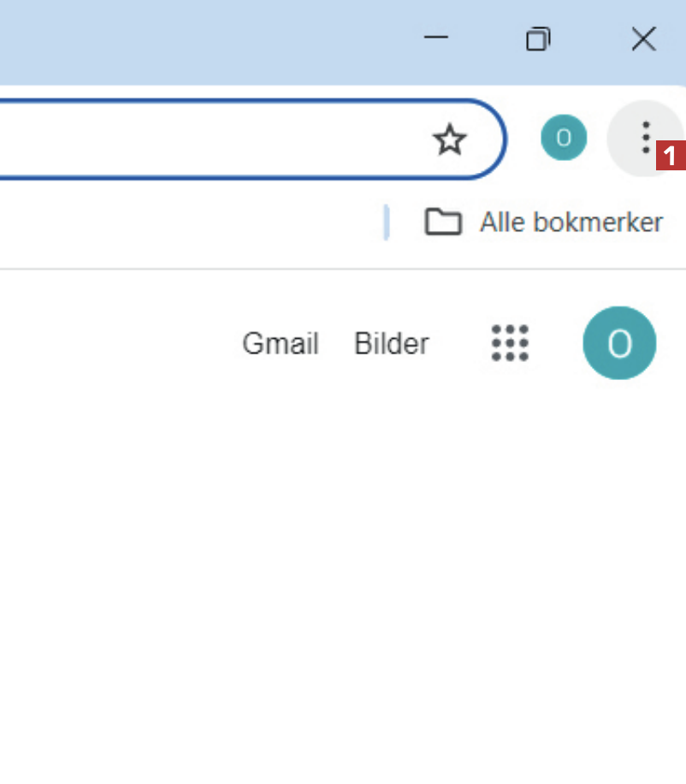Minimize the Chrome window

tap(436, 39)
